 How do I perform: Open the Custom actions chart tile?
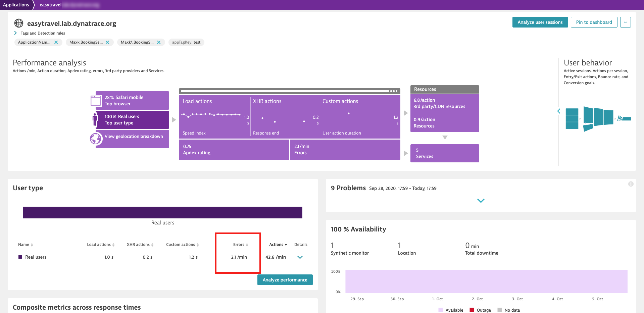coord(360,117)
